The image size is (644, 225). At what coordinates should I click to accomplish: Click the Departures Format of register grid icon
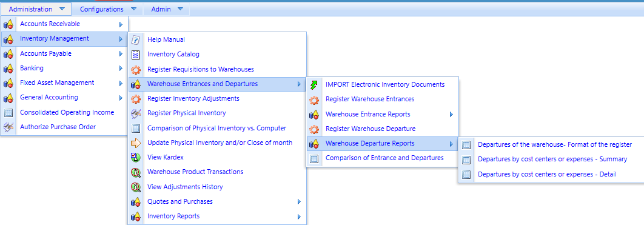pyautogui.click(x=466, y=145)
